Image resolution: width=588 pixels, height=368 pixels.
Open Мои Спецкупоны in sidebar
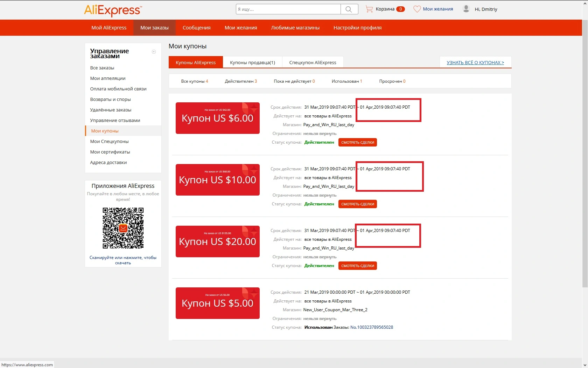(109, 142)
